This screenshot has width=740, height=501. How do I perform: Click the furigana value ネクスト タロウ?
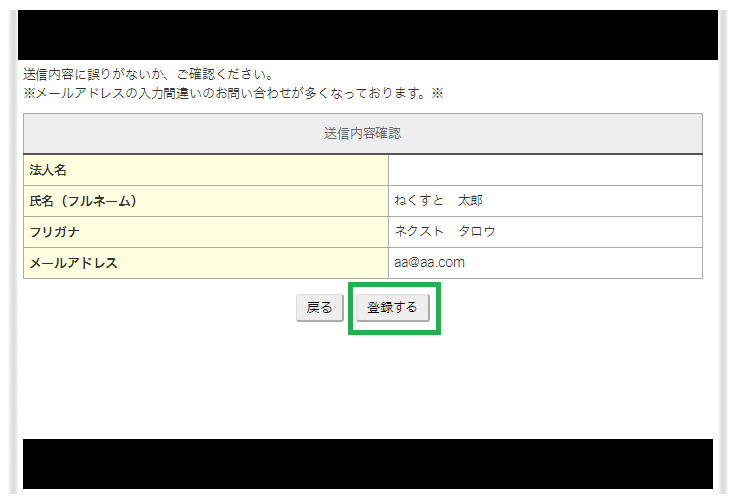[445, 232]
